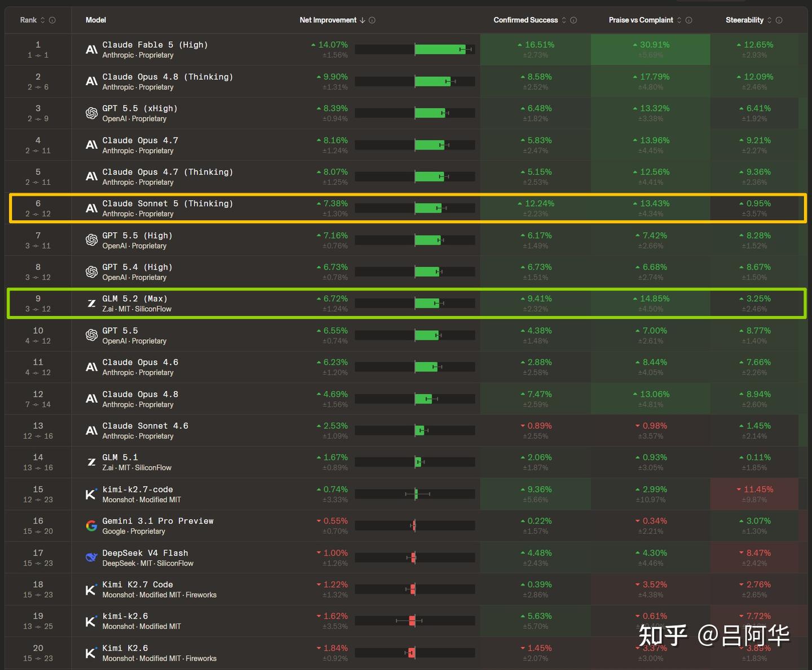This screenshot has height=670, width=812.
Task: Sort by the Praise vs Complaint column header
Action: click(x=641, y=20)
